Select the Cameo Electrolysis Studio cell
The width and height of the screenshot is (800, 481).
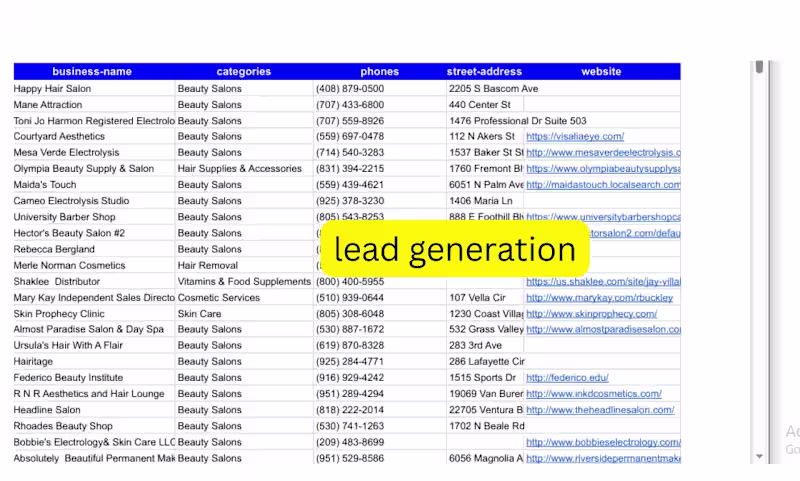click(x=94, y=201)
